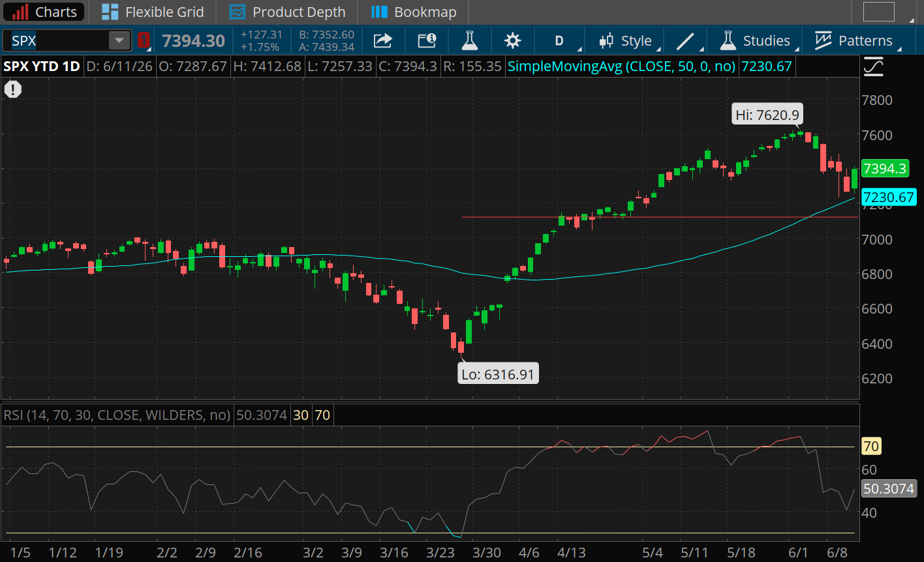Open the drawing tools line menu

pos(685,40)
